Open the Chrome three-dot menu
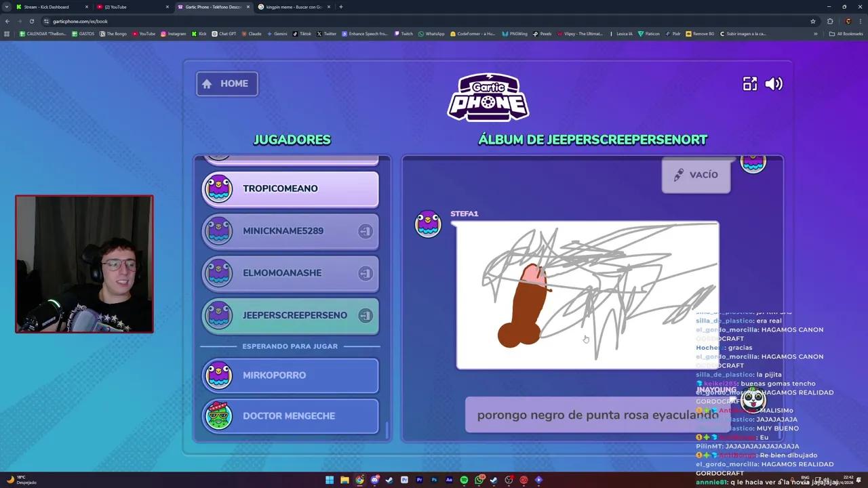 coord(860,21)
